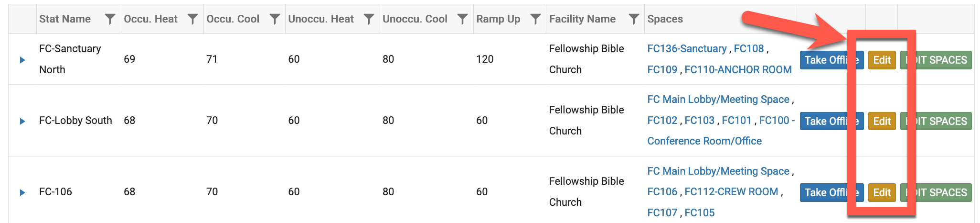Expand the FC-Lobby South row

click(22, 121)
